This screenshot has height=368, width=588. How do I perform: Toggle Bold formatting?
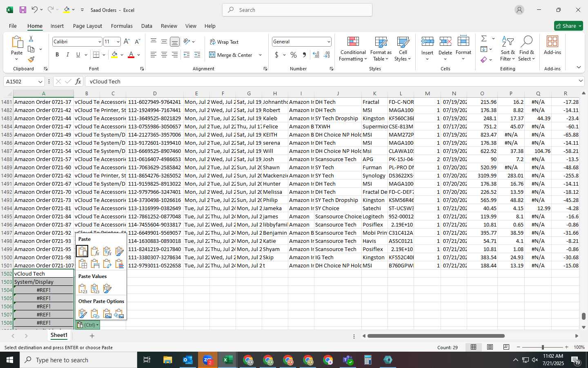(x=57, y=55)
